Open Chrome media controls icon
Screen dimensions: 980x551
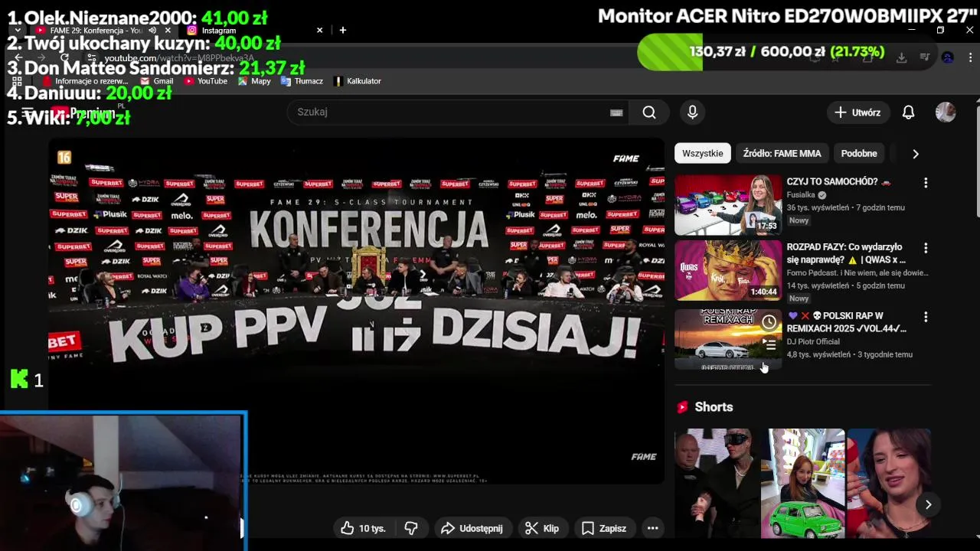tap(924, 57)
